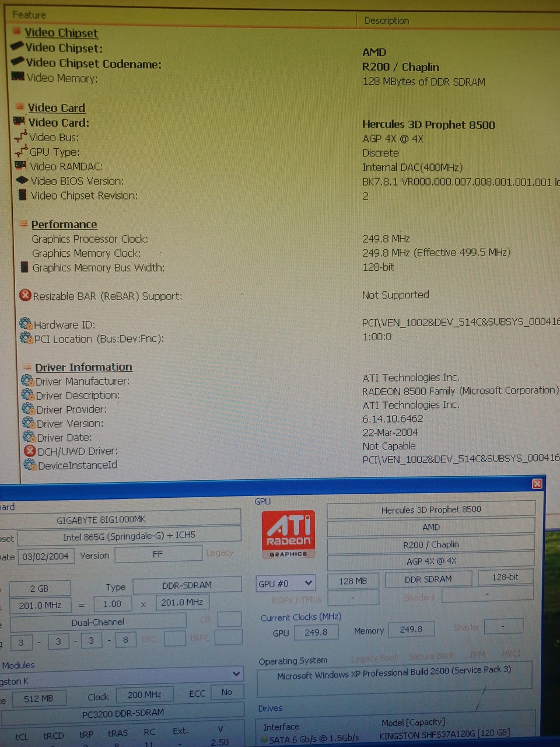Click the PC3200 DDR-SDRAM module field

click(x=123, y=713)
